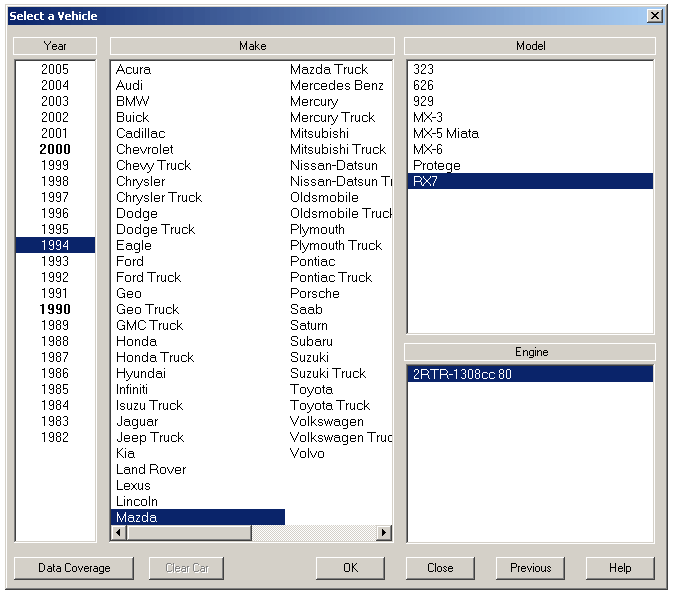Select year 2000 in the Year list
This screenshot has width=675, height=592.
pos(55,149)
